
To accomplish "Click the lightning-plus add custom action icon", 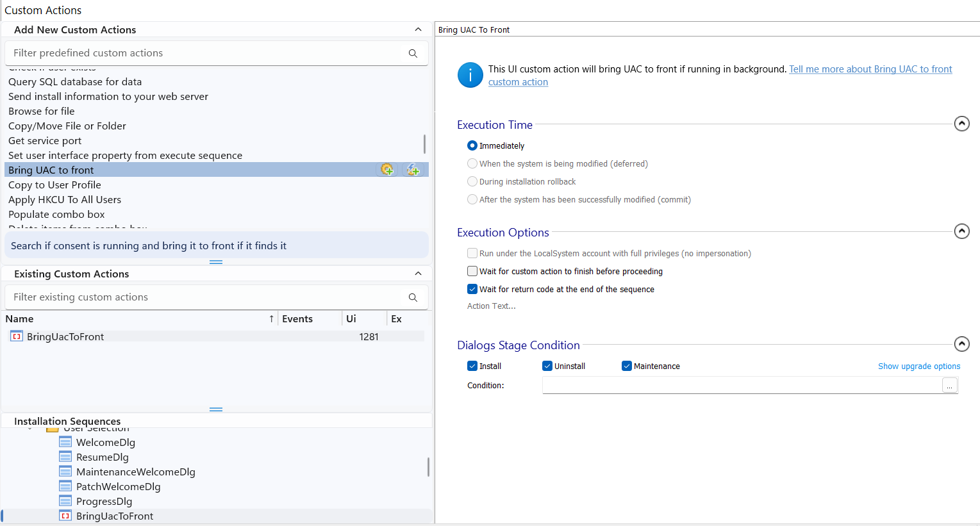I will 413,169.
